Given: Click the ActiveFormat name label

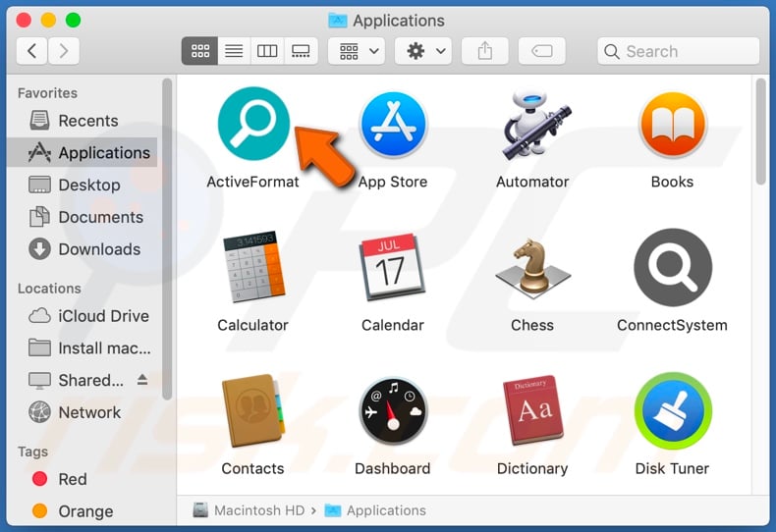Looking at the screenshot, I should tap(252, 182).
